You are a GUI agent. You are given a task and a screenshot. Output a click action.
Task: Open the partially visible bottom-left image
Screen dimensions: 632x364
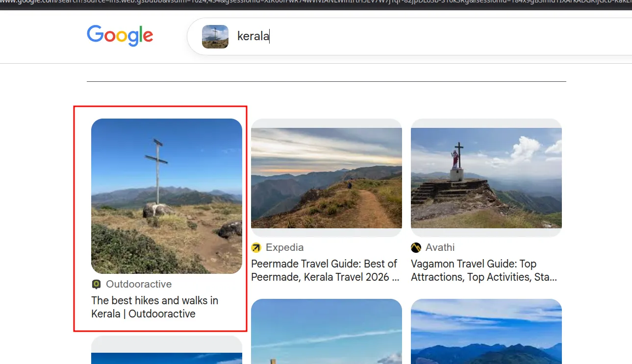167,352
